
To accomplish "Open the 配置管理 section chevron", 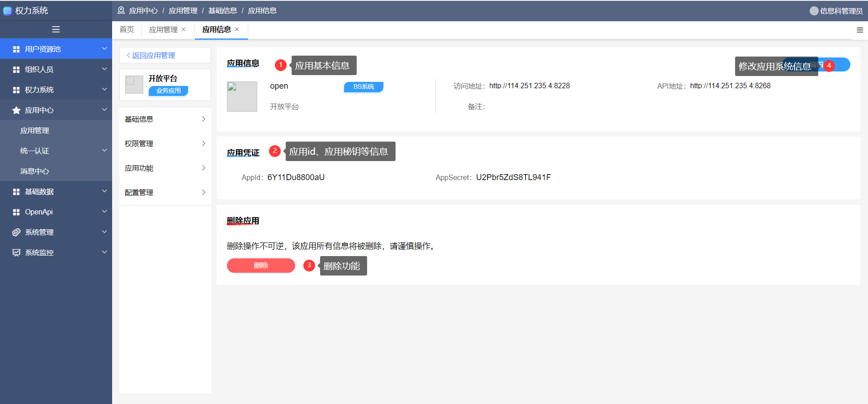I will click(203, 192).
